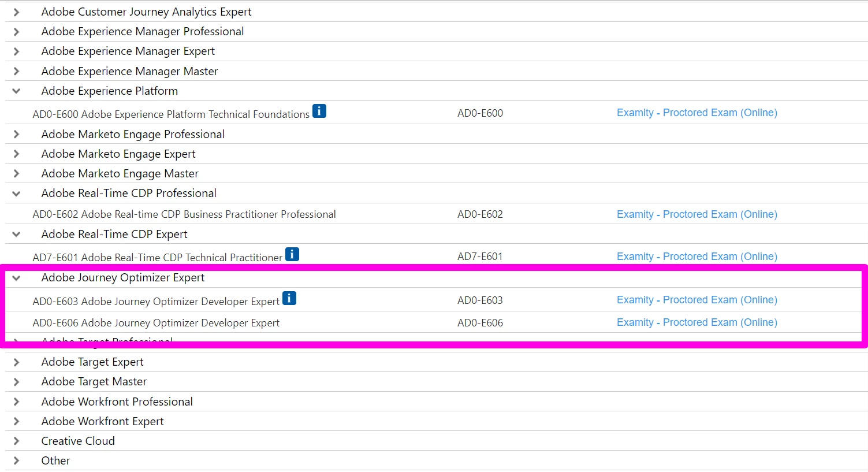Click the Creative Cloud heading

click(x=78, y=441)
